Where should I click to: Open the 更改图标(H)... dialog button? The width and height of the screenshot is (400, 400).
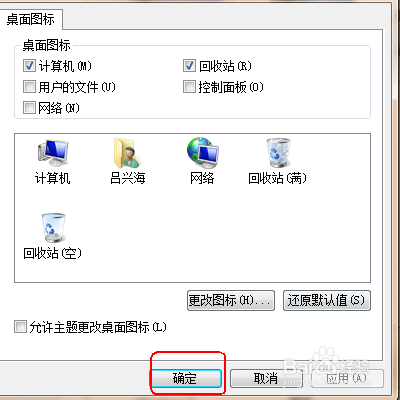[x=231, y=300]
